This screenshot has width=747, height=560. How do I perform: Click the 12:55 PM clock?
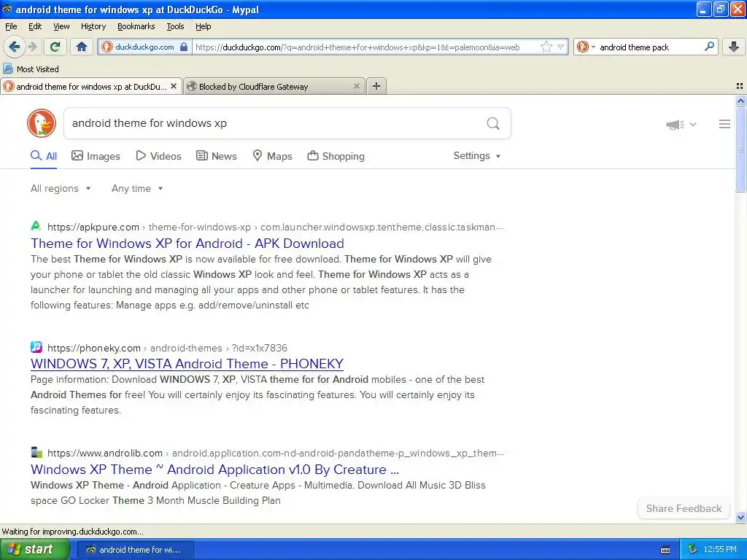(720, 550)
